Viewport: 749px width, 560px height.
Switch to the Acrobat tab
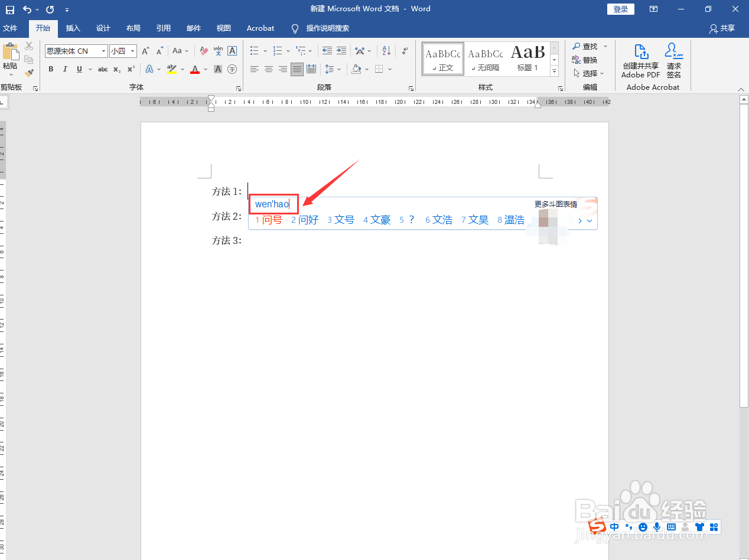click(x=260, y=28)
